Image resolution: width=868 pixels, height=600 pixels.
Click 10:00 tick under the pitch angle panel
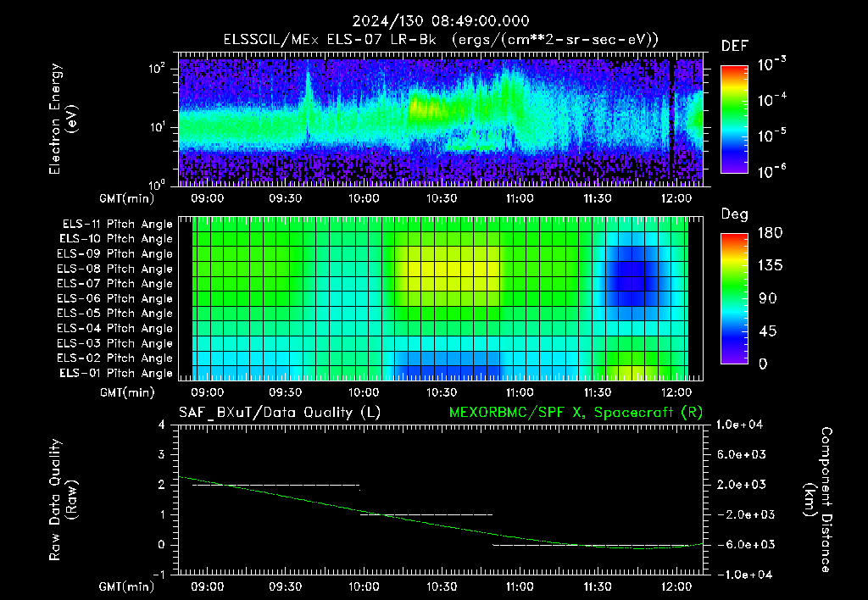coord(363,392)
